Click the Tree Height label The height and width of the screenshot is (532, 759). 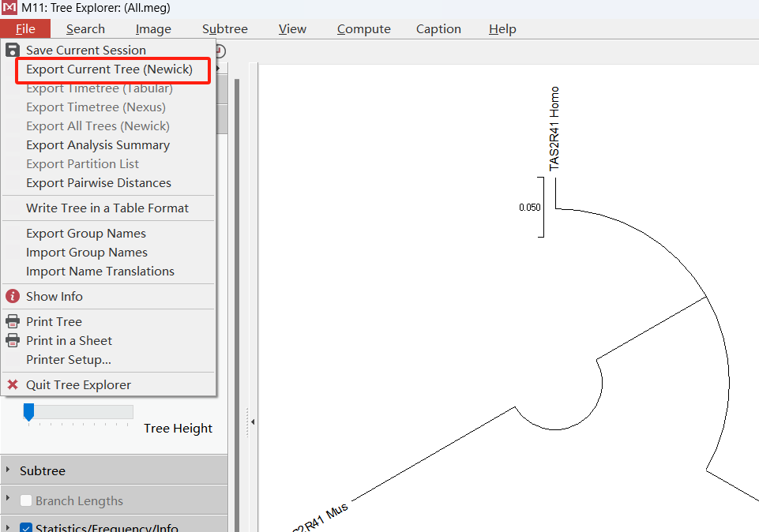[178, 429]
